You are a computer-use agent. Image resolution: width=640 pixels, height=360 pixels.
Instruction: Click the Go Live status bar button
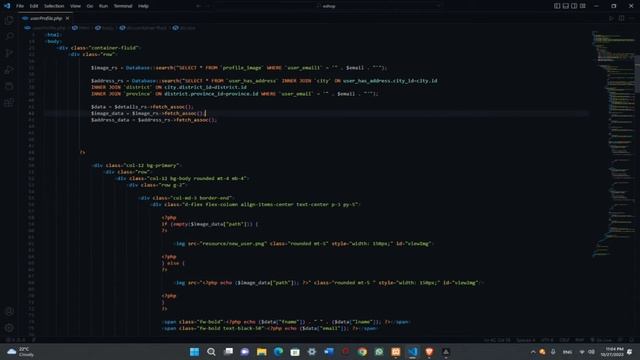tap(601, 340)
